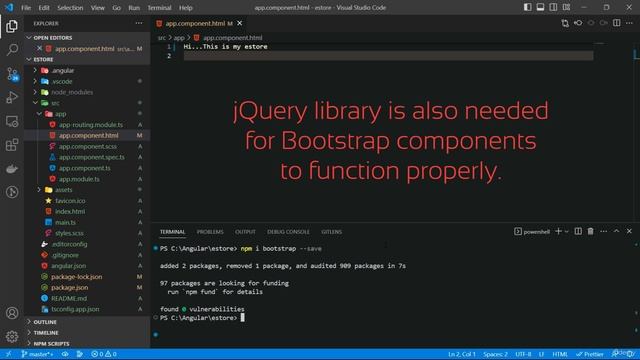The height and width of the screenshot is (360, 640).
Task: Open the Explorer view in activity bar
Action: (12, 26)
